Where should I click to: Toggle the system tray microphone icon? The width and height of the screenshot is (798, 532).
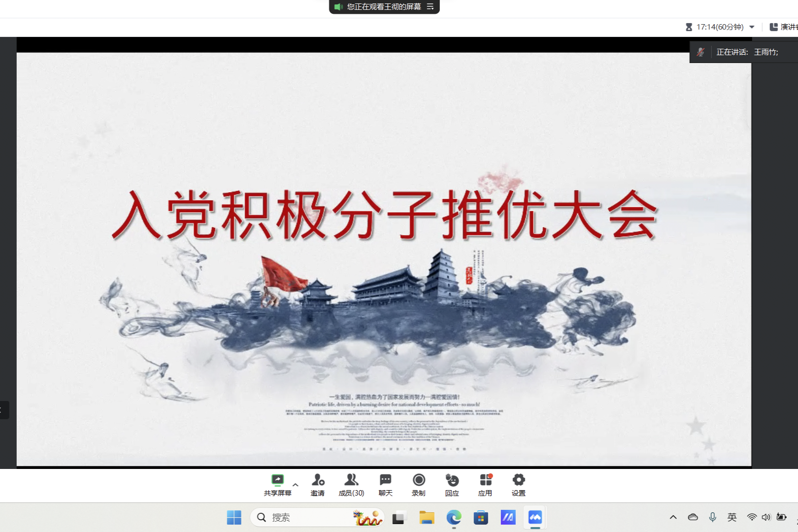point(712,517)
